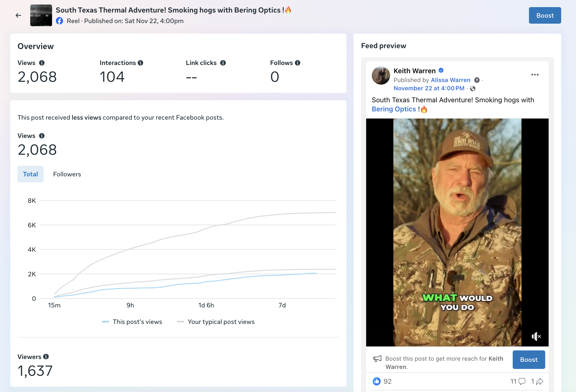The width and height of the screenshot is (576, 392).
Task: Unmute the reel with the speaker icon
Action: click(x=536, y=336)
